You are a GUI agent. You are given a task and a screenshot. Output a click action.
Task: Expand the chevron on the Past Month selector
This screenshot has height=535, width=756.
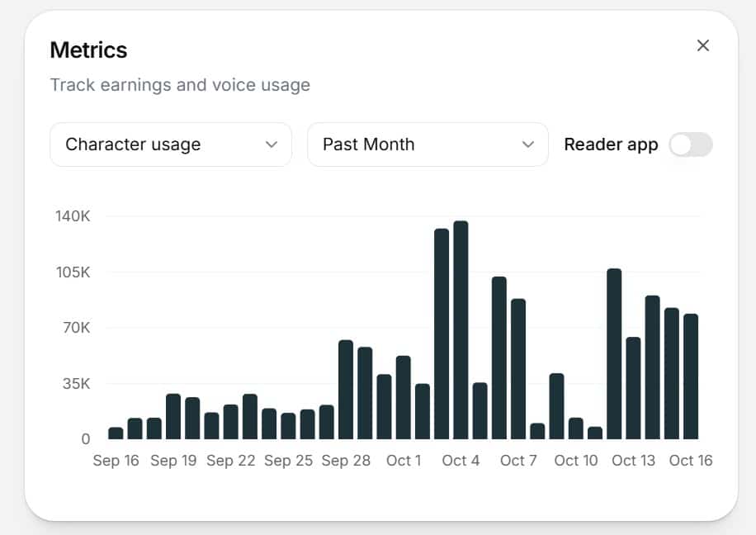pyautogui.click(x=528, y=144)
